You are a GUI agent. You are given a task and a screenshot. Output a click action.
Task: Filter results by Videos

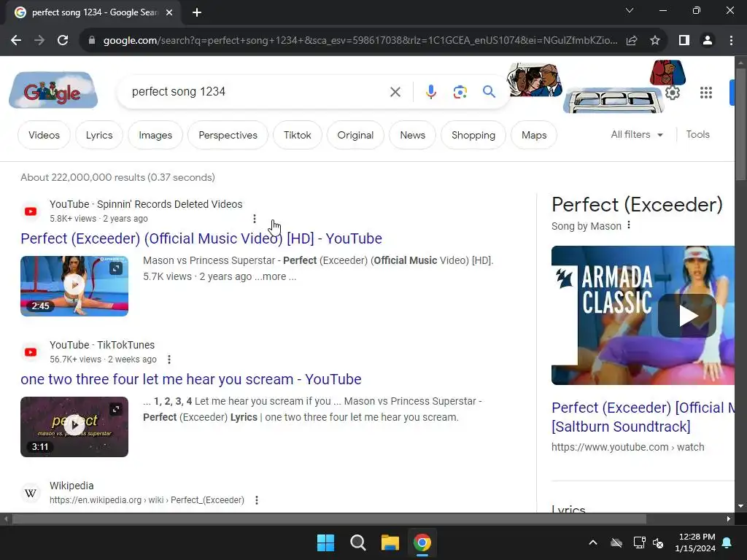click(44, 135)
